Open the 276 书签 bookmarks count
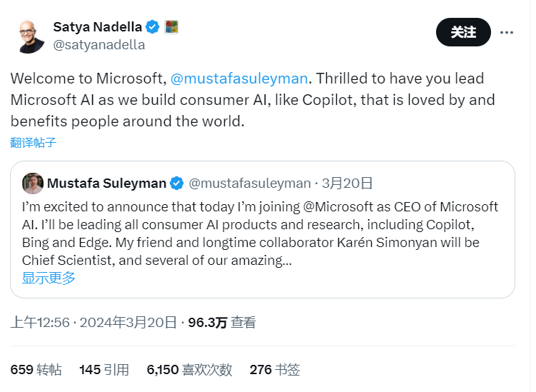 [275, 370]
